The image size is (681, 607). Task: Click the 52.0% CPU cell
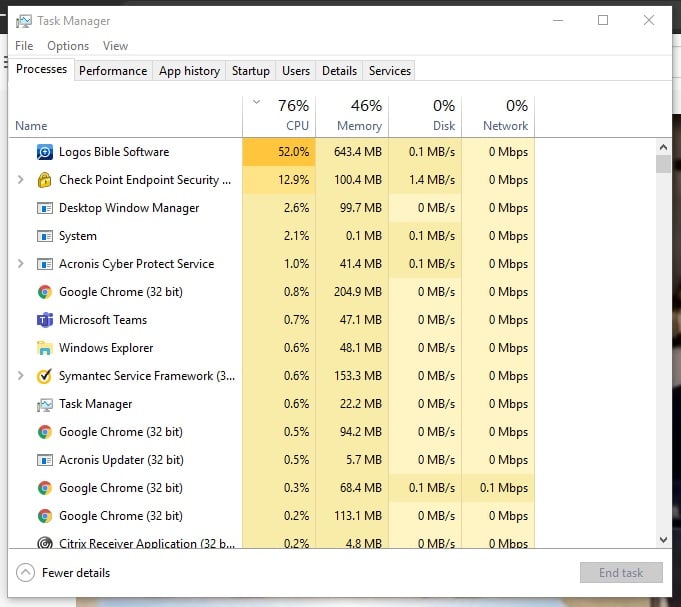(x=279, y=152)
